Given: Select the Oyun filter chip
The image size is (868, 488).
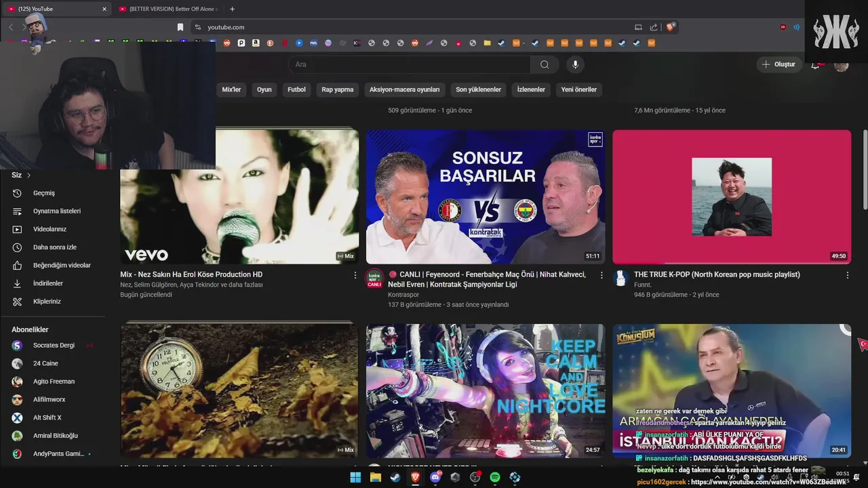Looking at the screenshot, I should (264, 89).
